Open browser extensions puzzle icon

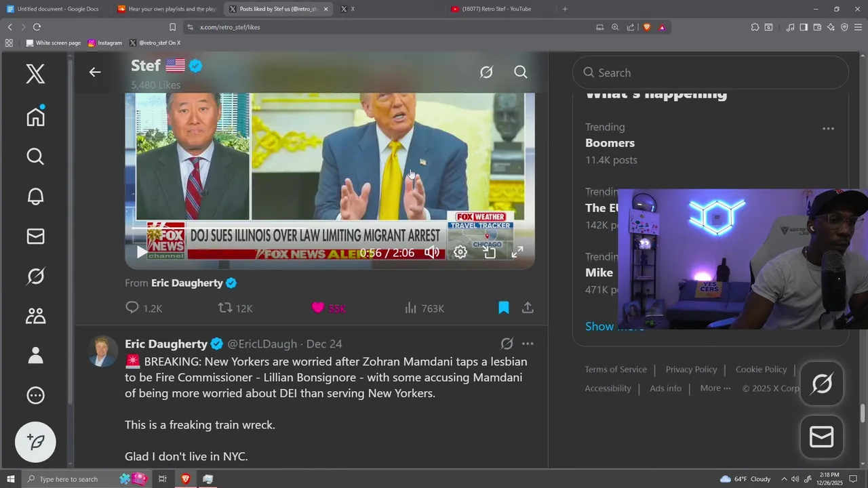[x=755, y=27]
